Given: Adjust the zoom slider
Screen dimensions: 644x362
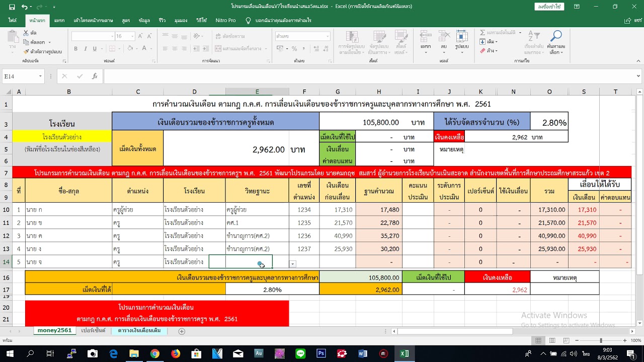Looking at the screenshot, I should [x=602, y=341].
